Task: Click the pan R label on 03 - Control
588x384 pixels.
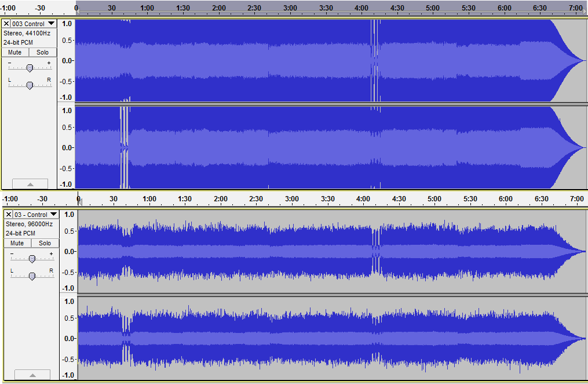Action: click(51, 270)
